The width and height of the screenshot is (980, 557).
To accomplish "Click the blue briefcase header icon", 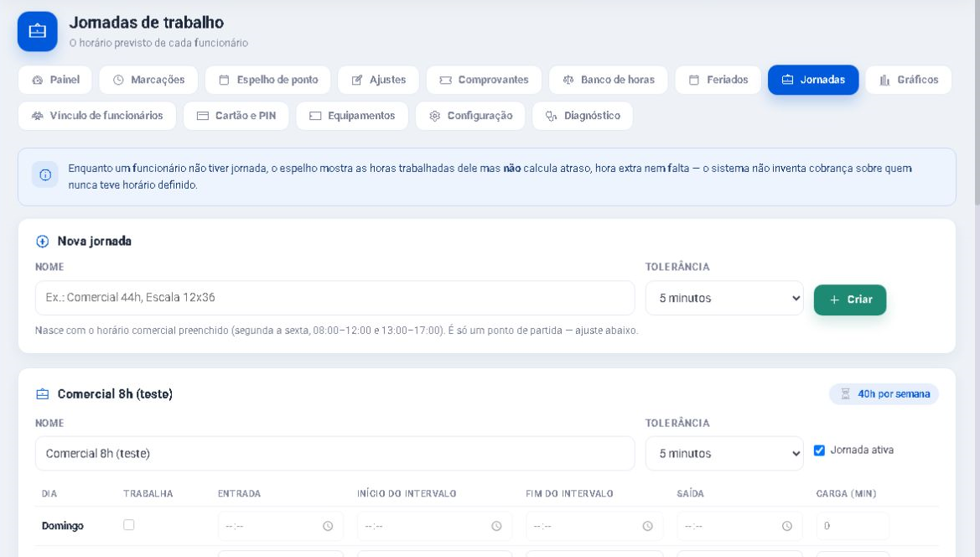I will pos(38,31).
